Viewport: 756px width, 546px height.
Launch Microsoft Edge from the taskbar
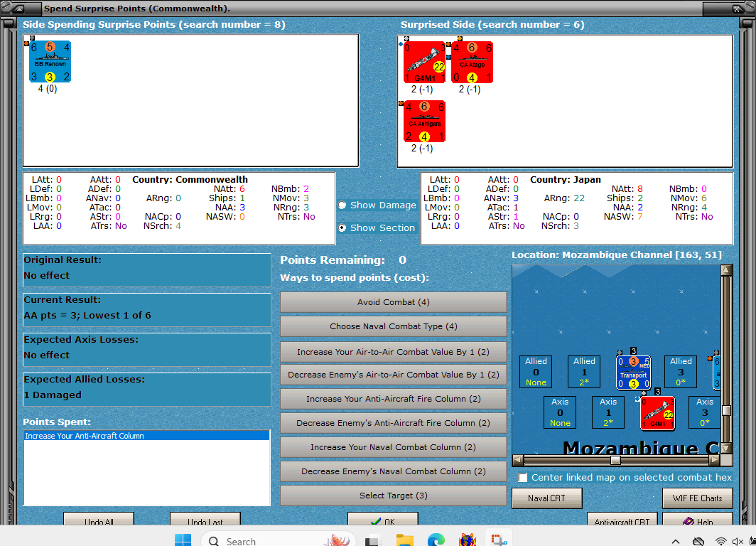(436, 539)
